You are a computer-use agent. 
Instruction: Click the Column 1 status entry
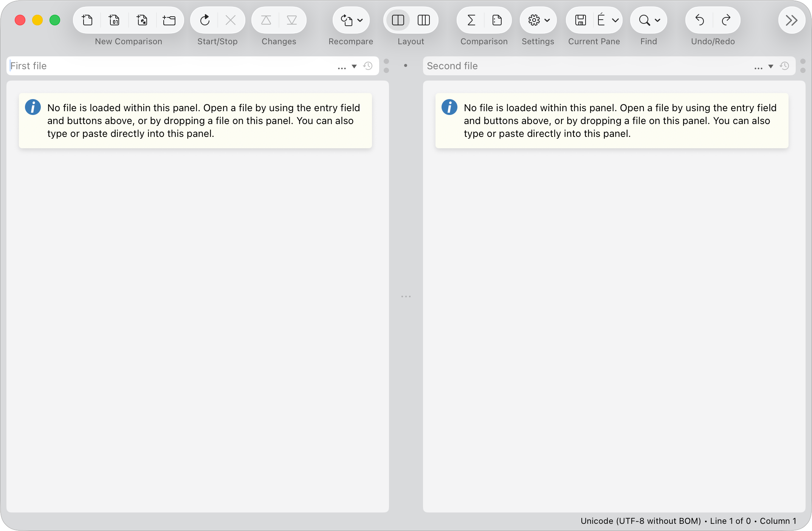coord(778,521)
